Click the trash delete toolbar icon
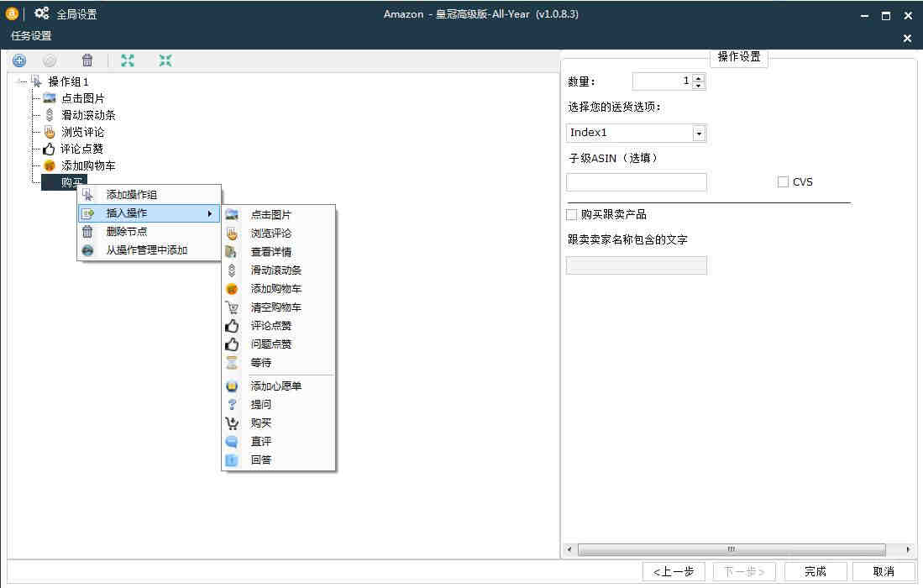Image resolution: width=923 pixels, height=588 pixels. coord(87,60)
